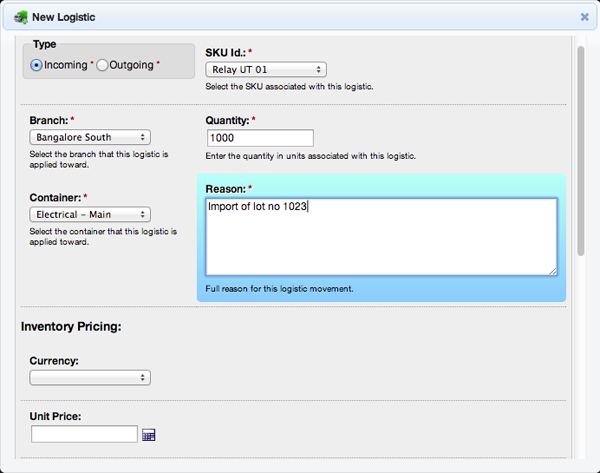Expand the Branch dropdown set to Bangalore South
600x473 pixels.
point(90,137)
